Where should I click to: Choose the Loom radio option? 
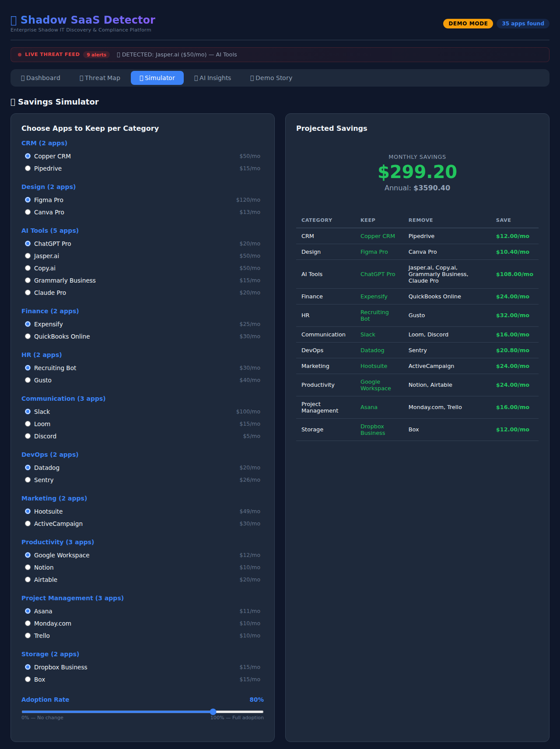[28, 424]
